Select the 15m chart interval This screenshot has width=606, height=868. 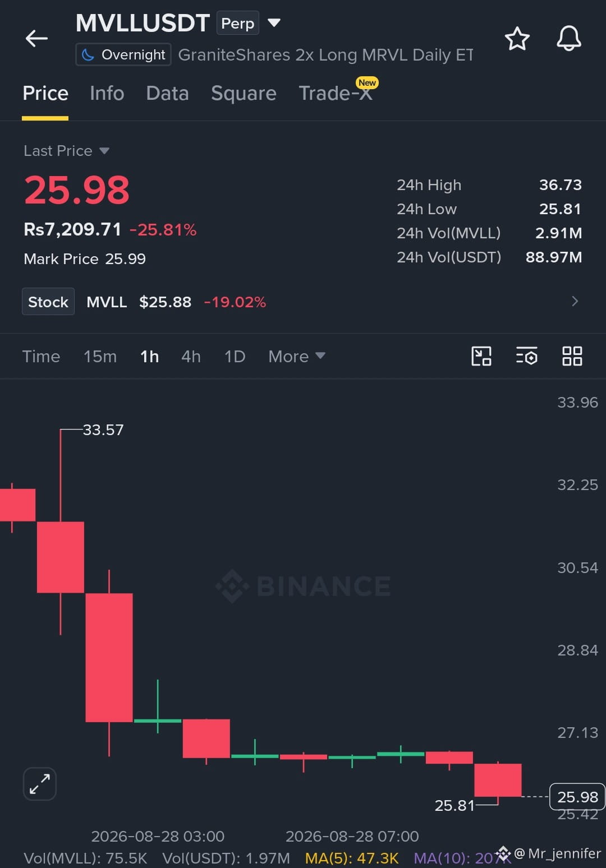[x=100, y=357]
